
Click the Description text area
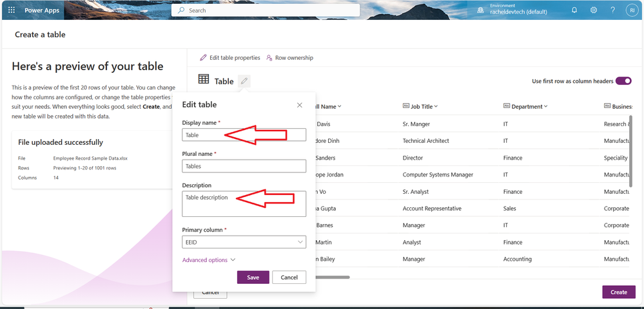click(x=244, y=203)
